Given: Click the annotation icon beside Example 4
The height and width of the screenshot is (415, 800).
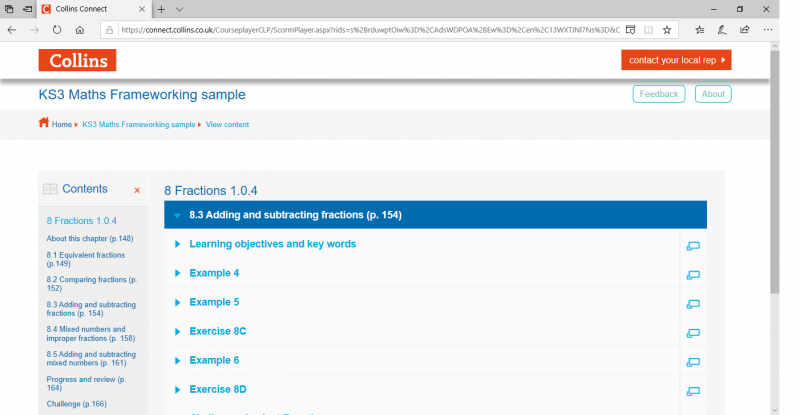Looking at the screenshot, I should 692,274.
